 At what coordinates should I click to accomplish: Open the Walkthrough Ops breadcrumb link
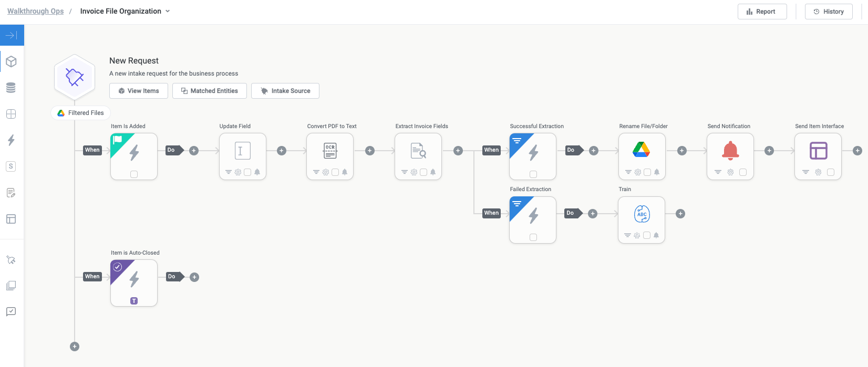[35, 11]
